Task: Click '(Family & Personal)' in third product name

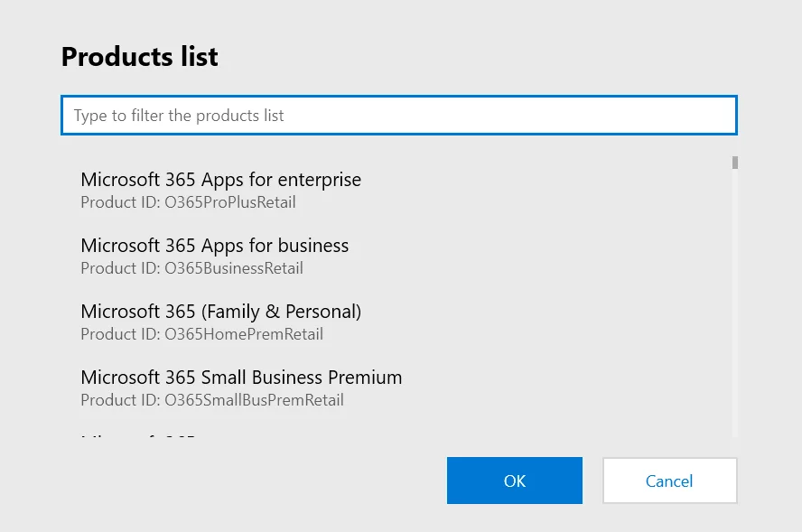Action: (x=281, y=312)
